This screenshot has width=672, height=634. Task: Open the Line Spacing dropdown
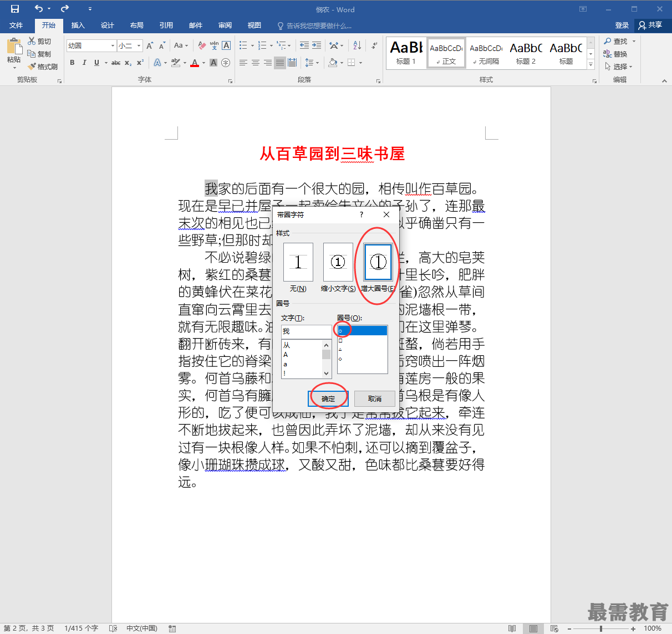(312, 63)
